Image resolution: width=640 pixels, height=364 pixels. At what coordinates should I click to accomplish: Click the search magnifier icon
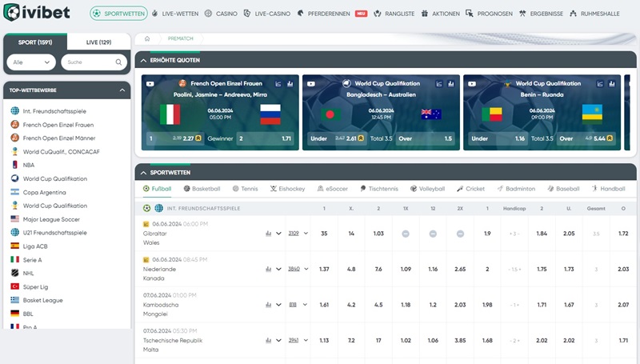pos(118,62)
